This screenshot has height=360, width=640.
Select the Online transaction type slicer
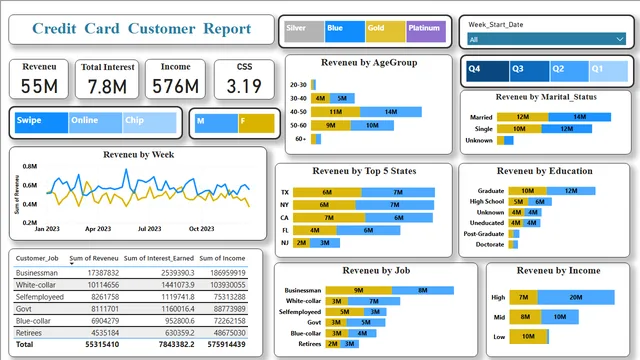click(x=96, y=123)
